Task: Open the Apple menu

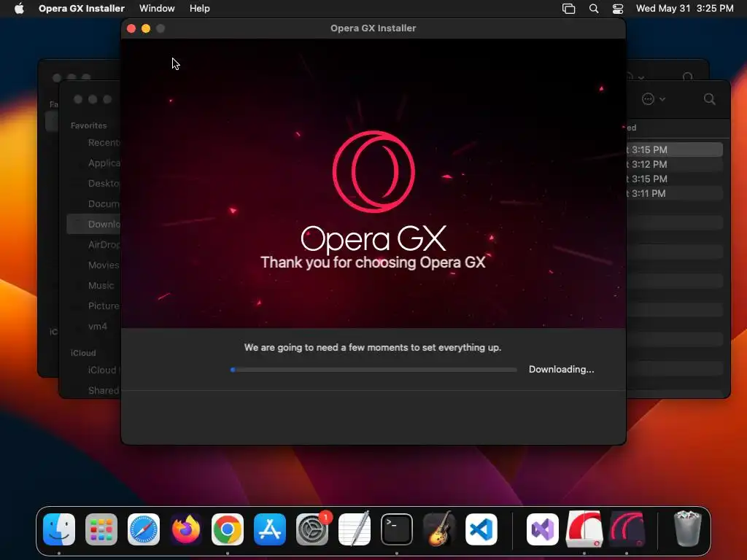Action: (x=19, y=9)
